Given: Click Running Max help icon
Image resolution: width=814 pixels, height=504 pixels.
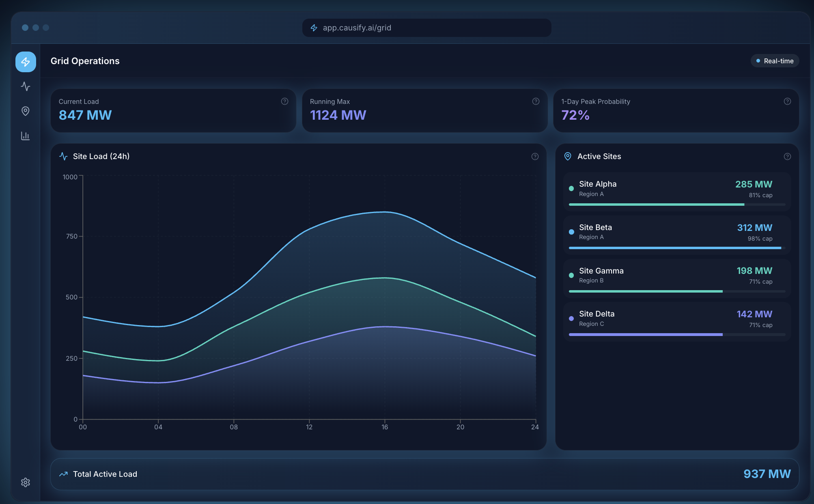Looking at the screenshot, I should click(x=536, y=101).
